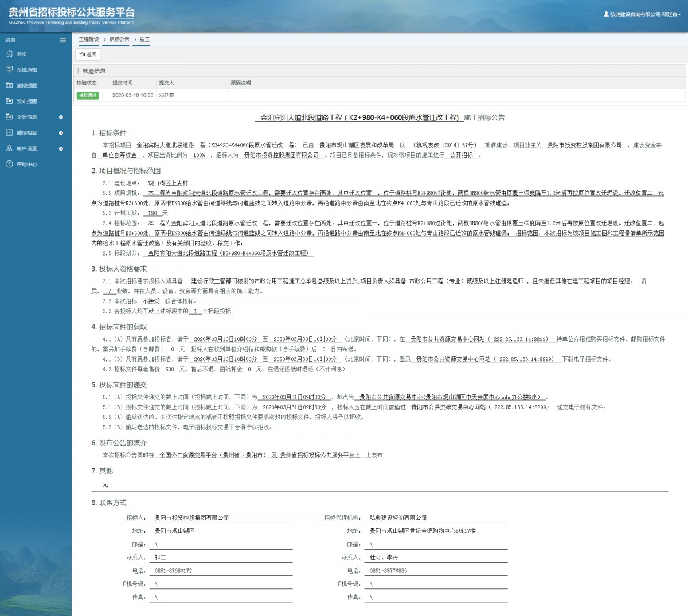Viewport: 688px width, 616px height.
Task: Click the 帐户设置 person icon
Action: pos(9,148)
